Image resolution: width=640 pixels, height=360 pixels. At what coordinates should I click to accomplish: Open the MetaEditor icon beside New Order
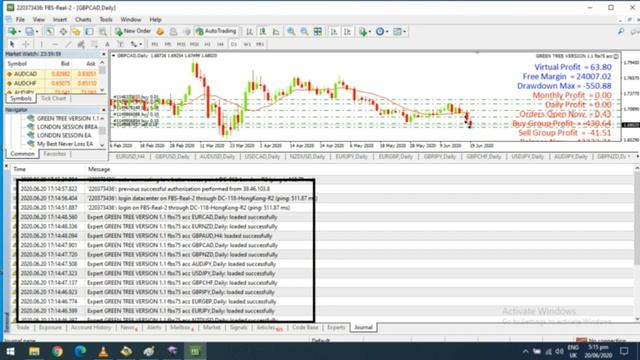(x=160, y=31)
